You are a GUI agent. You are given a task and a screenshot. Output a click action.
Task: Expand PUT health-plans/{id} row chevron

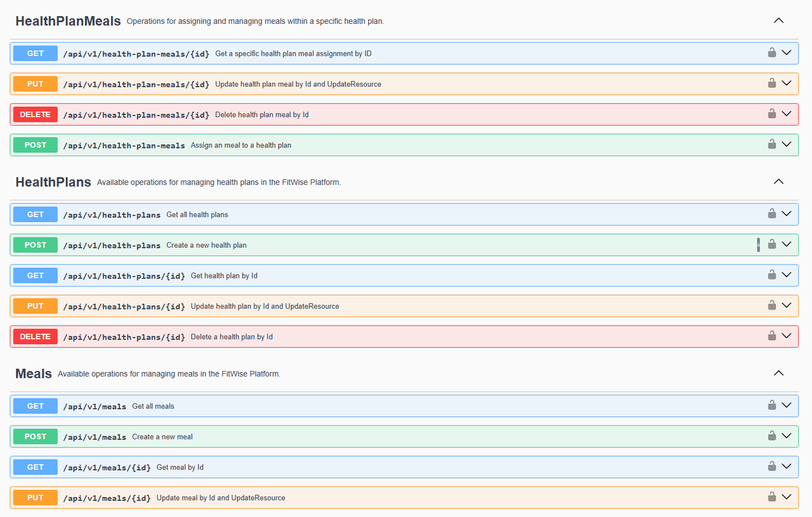coord(787,305)
